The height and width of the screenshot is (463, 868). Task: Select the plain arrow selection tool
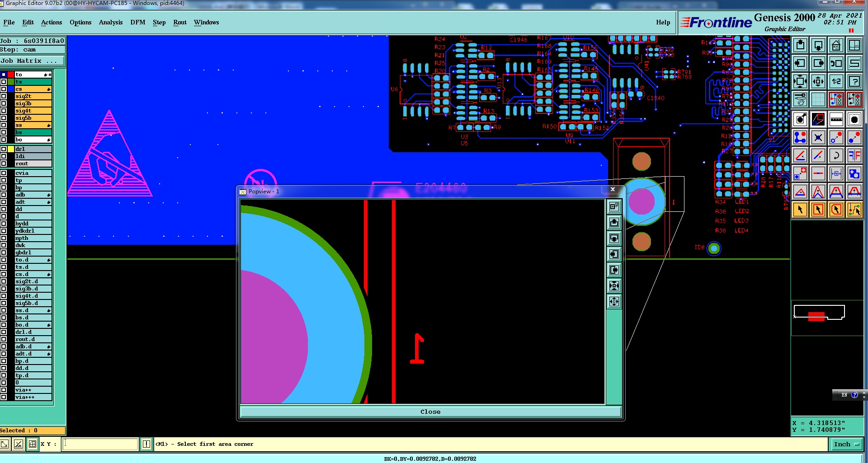[800, 210]
